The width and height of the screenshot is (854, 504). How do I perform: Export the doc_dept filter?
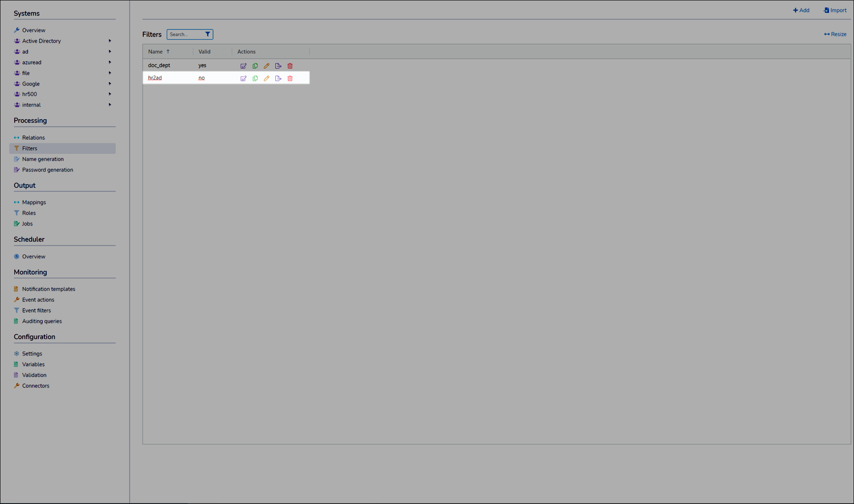(x=278, y=65)
